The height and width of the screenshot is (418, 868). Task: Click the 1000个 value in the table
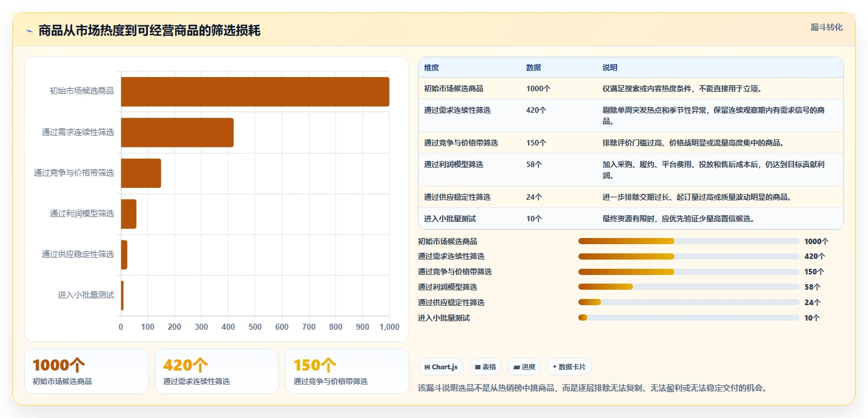(x=538, y=88)
